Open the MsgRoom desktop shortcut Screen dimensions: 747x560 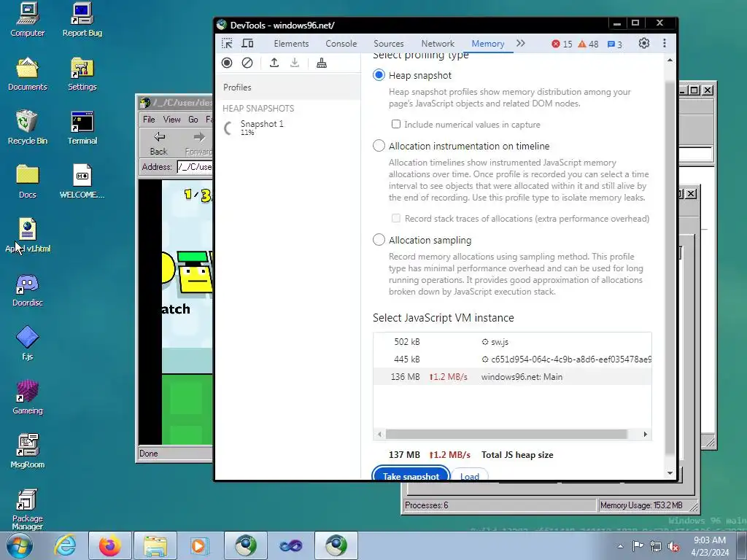[x=27, y=451]
